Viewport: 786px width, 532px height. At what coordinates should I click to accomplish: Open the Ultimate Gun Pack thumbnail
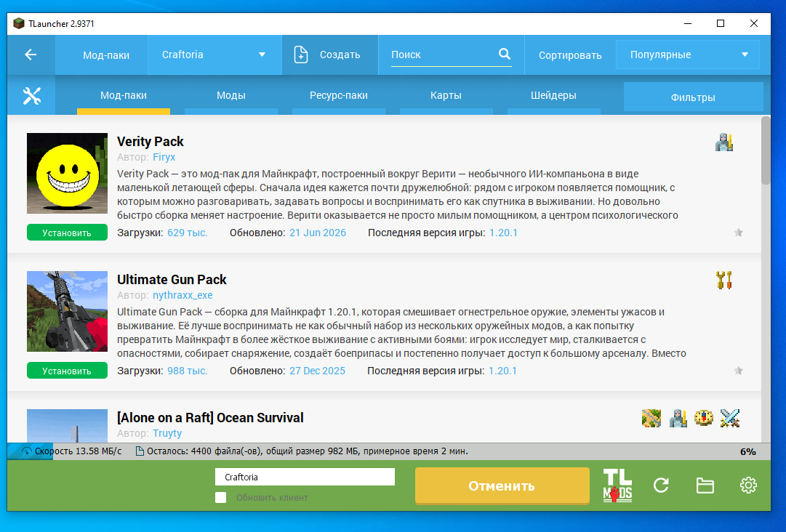67,311
